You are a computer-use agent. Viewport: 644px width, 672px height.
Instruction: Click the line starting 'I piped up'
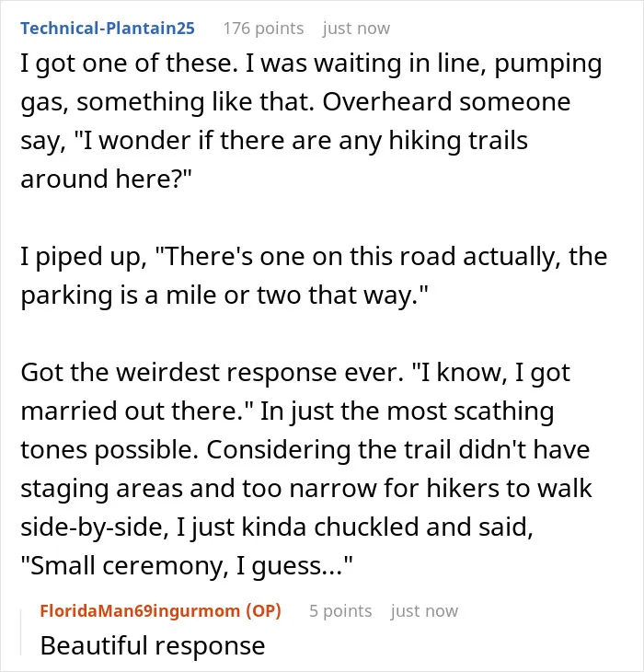(x=314, y=257)
